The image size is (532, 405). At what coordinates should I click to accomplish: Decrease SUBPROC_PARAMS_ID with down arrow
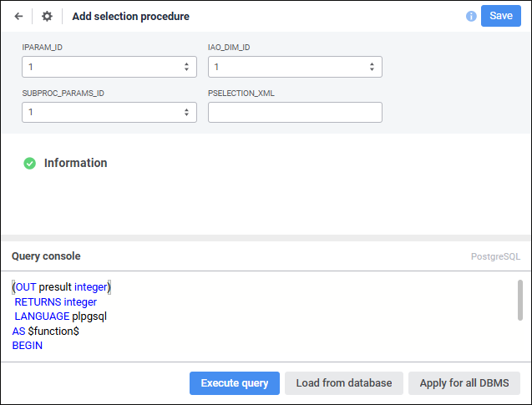(186, 115)
